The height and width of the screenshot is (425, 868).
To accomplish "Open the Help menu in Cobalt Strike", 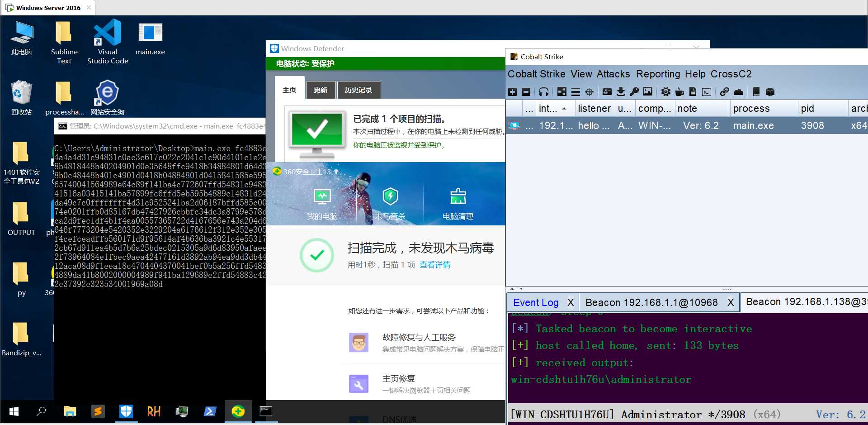I will tap(695, 74).
